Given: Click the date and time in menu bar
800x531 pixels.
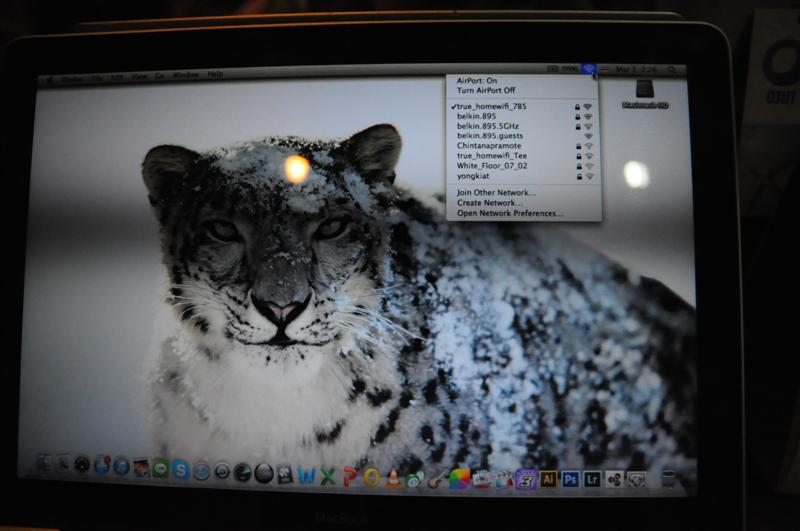Looking at the screenshot, I should pos(636,69).
